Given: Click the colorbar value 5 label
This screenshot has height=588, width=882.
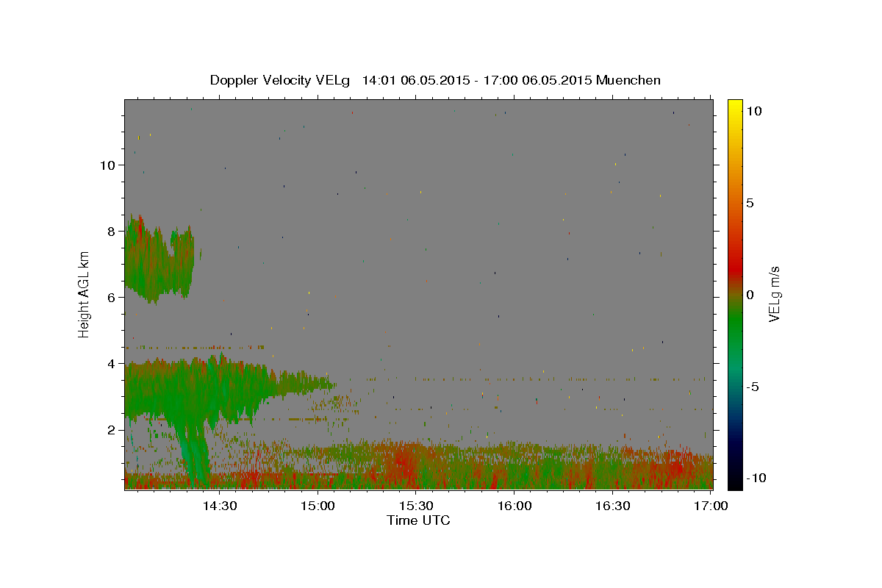Looking at the screenshot, I should [750, 202].
